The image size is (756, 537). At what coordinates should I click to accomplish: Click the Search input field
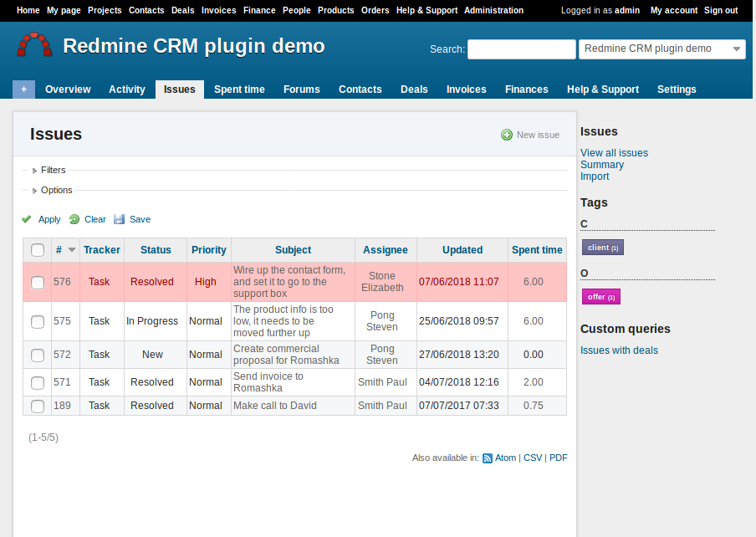click(521, 49)
